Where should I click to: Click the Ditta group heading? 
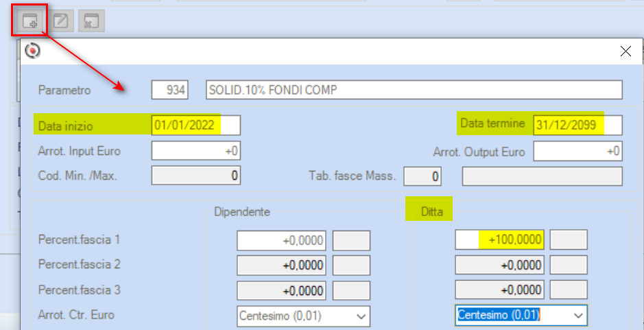[x=432, y=212]
